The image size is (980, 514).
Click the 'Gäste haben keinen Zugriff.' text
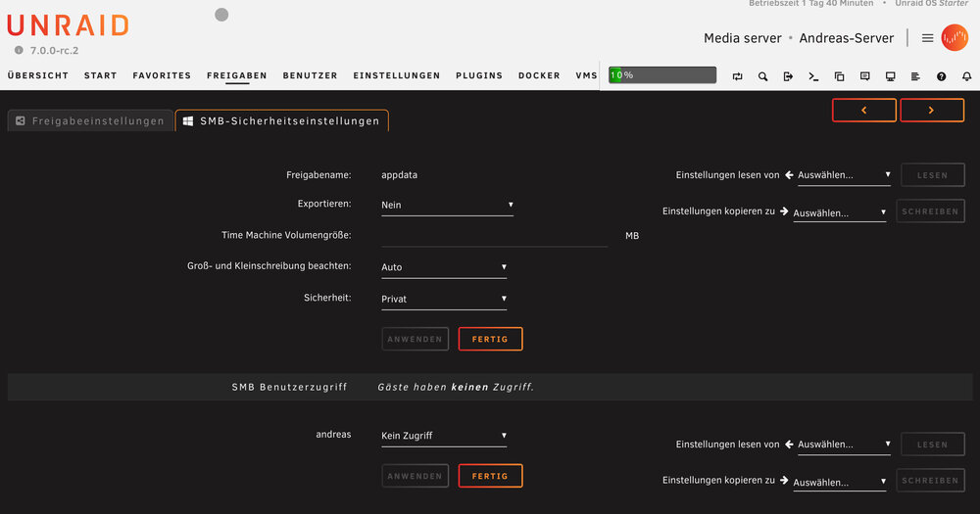coord(456,388)
